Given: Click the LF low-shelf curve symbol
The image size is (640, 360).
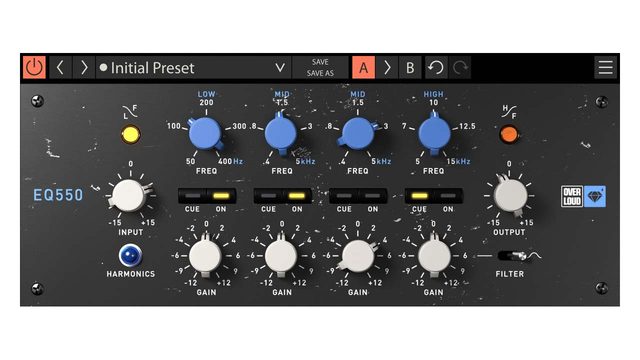Looking at the screenshot, I should coord(130,111).
